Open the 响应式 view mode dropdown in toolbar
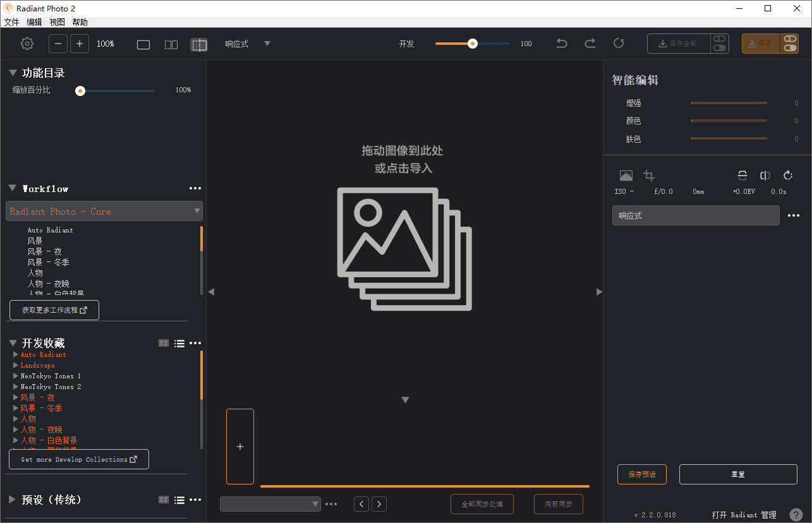 pyautogui.click(x=248, y=44)
